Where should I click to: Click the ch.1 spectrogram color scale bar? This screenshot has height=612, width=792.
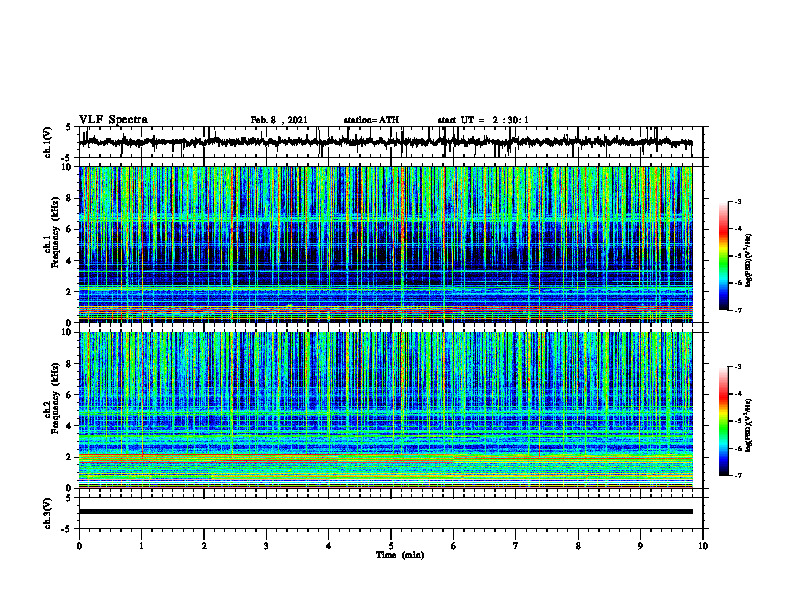(723, 256)
